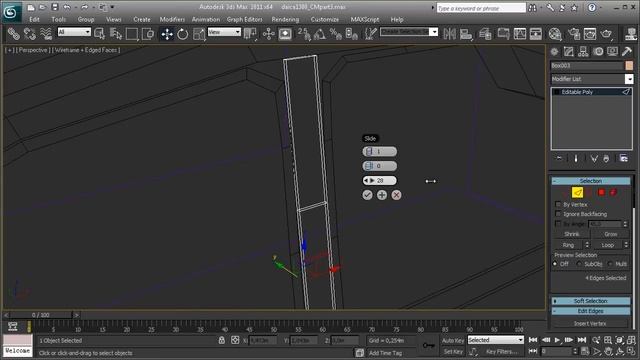
Task: Toggle the Auto Key button
Action: [x=453, y=340]
